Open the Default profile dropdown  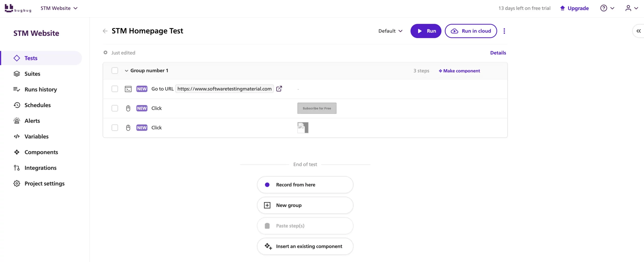[x=390, y=31]
